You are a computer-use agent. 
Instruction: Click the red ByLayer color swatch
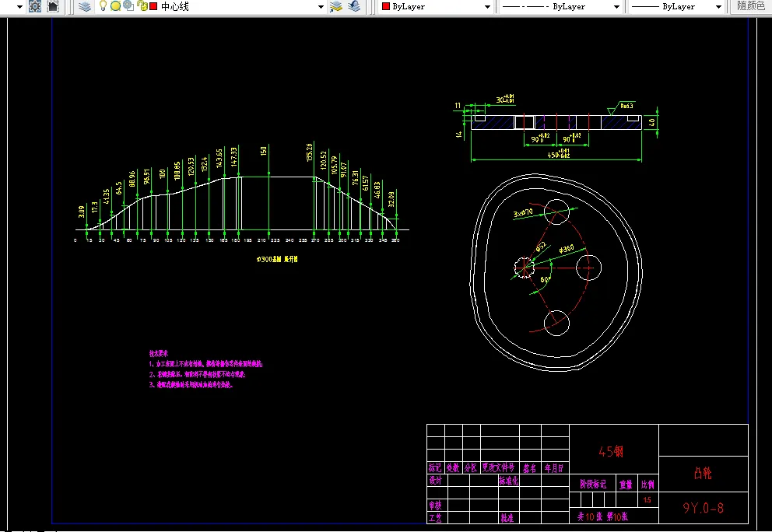click(386, 6)
